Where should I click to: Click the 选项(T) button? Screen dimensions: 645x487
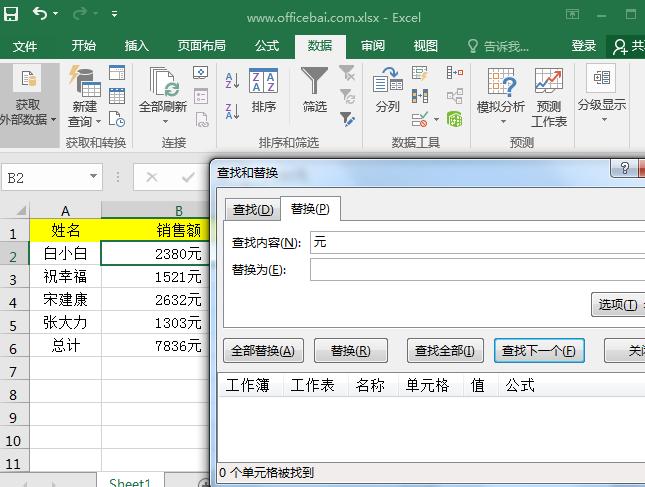(x=618, y=304)
